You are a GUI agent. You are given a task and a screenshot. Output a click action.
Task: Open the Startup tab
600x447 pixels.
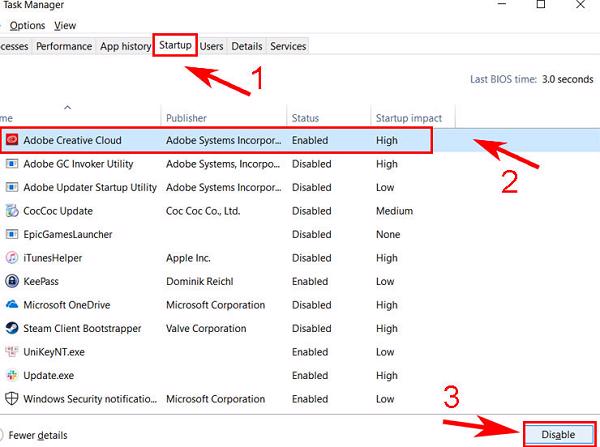175,46
